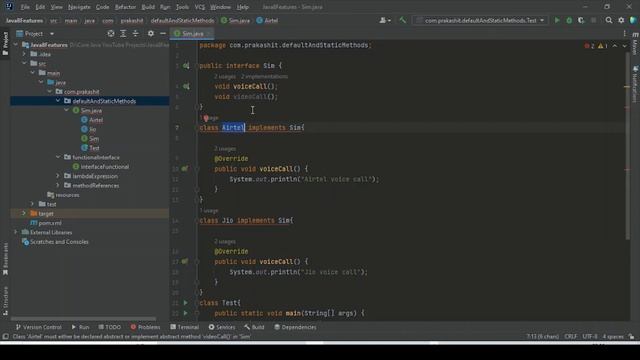640x360 pixels.
Task: Click Select Opened File target icon
Action: 111,34
